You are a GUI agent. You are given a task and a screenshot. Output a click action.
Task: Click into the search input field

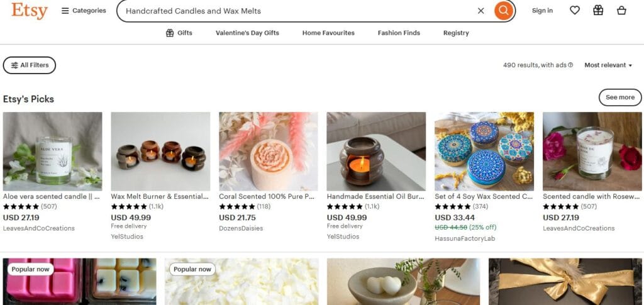point(296,11)
